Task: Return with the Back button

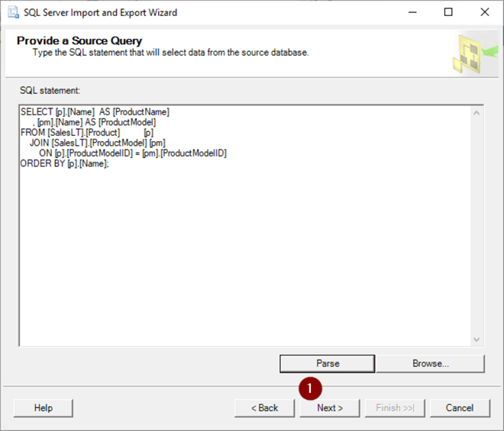Action: (264, 408)
